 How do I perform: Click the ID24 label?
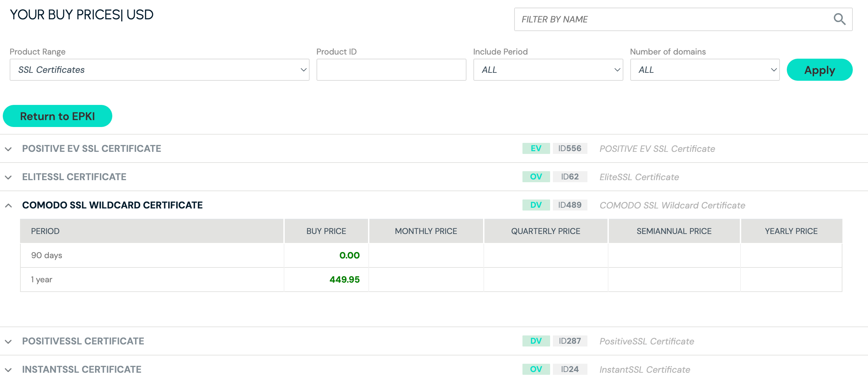[570, 369]
